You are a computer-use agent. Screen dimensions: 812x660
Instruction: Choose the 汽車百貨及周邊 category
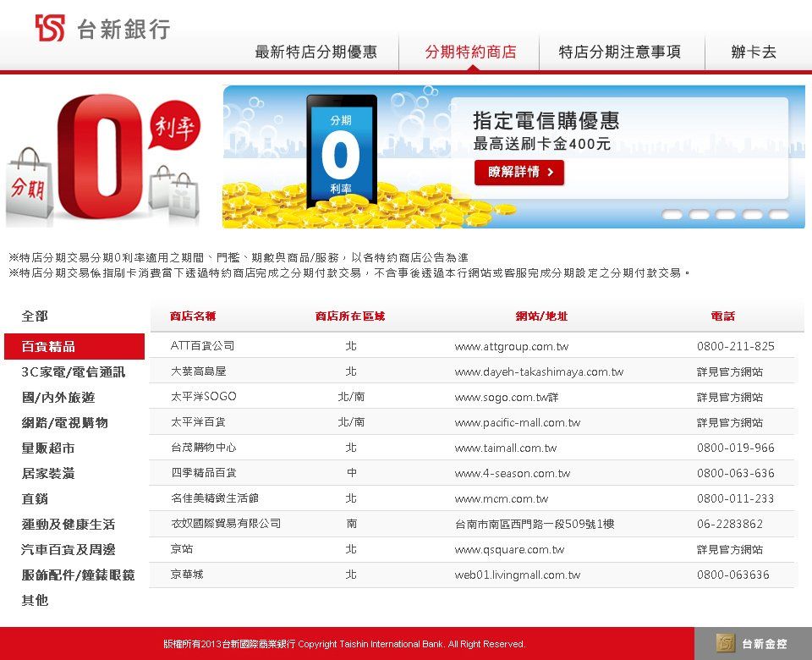68,550
